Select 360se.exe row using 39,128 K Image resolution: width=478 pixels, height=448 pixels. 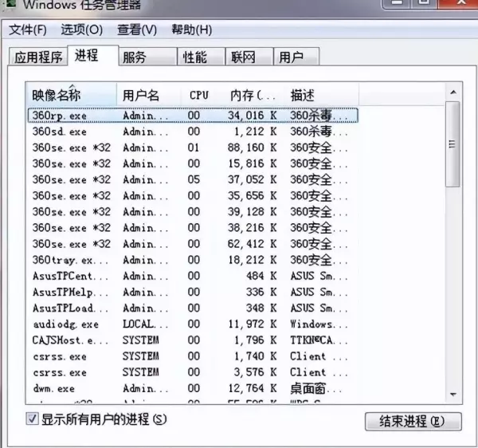[193, 212]
